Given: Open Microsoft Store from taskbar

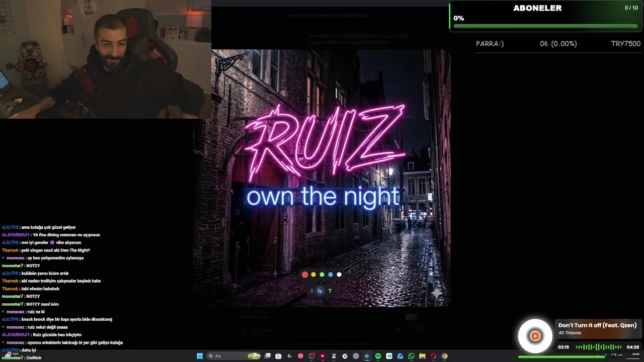Looking at the screenshot, I should (278, 356).
